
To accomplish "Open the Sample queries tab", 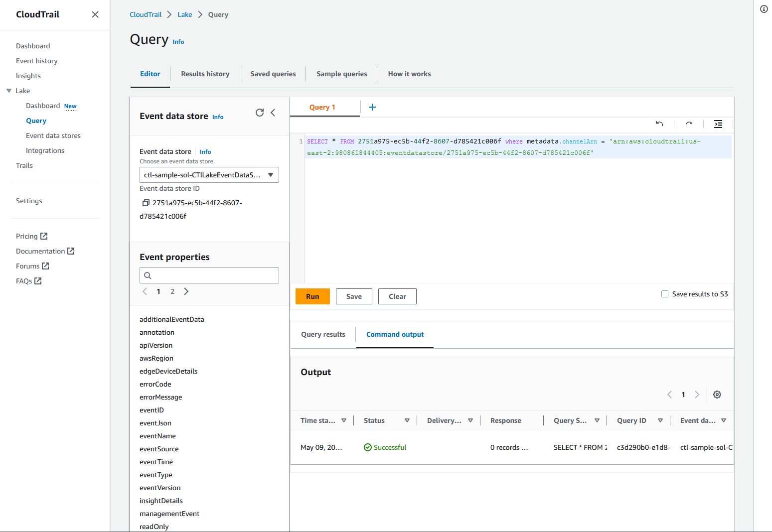I will pos(342,74).
